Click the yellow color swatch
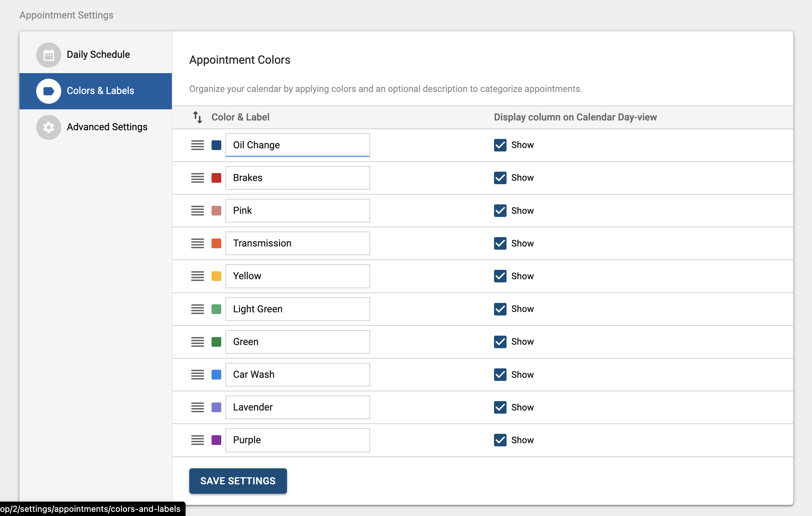The width and height of the screenshot is (812, 516). click(x=216, y=276)
